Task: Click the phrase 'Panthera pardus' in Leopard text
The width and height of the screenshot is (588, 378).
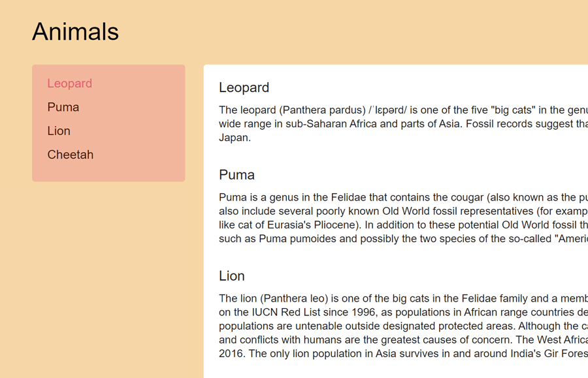Action: click(322, 110)
